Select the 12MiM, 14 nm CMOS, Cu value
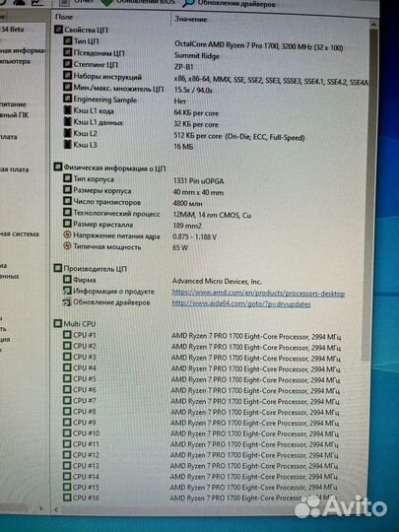This screenshot has width=399, height=532. tap(212, 215)
